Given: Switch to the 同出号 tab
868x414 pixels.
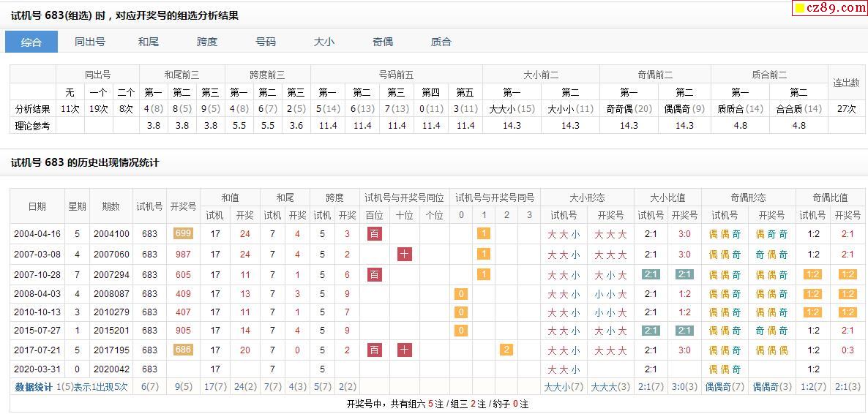Looking at the screenshot, I should [x=90, y=42].
